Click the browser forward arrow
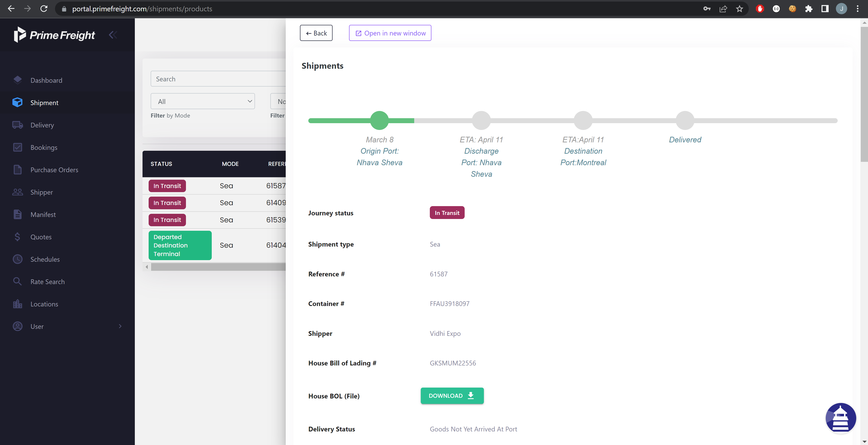This screenshot has height=445, width=868. 28,9
